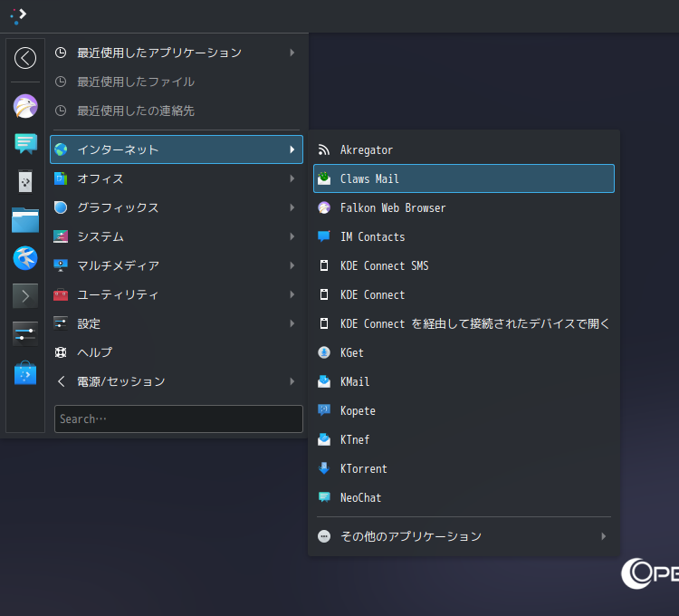Screen dimensions: 679x616
Task: Open the system settings sliders icon in the sidebar
Action: (x=25, y=334)
